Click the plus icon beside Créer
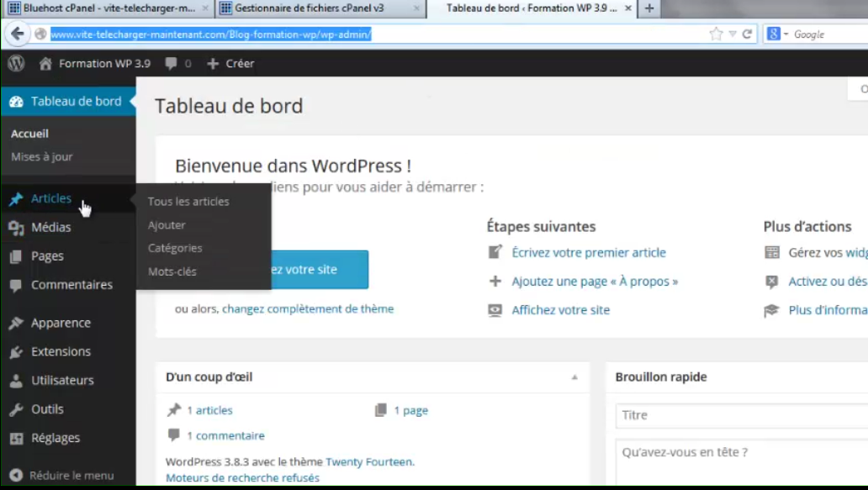Image resolution: width=868 pixels, height=490 pixels. pyautogui.click(x=213, y=64)
